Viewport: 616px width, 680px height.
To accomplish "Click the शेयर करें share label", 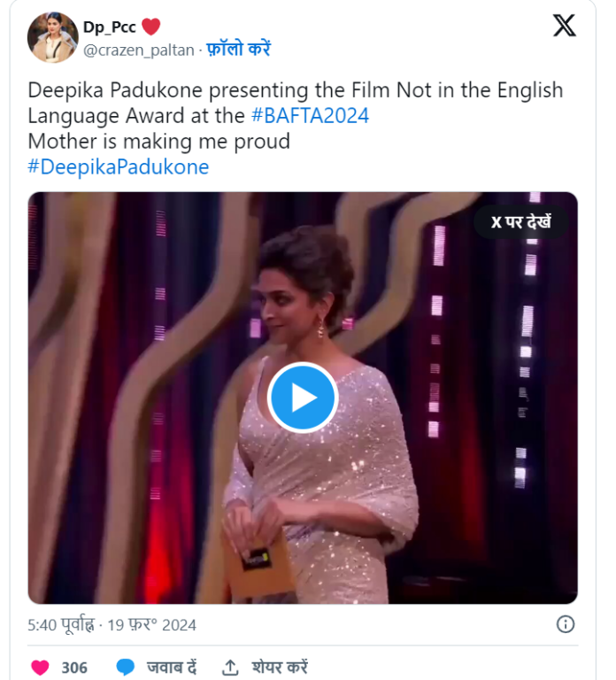I will point(279,668).
